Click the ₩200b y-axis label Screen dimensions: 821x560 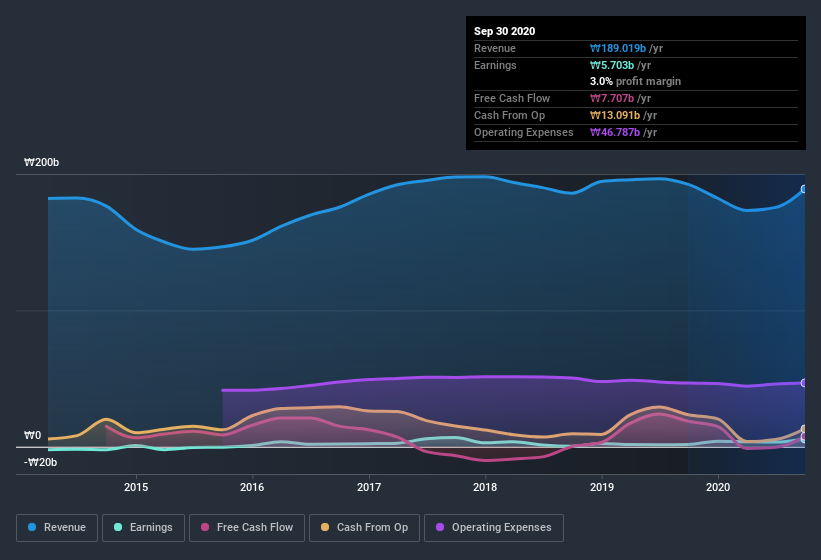(x=41, y=162)
